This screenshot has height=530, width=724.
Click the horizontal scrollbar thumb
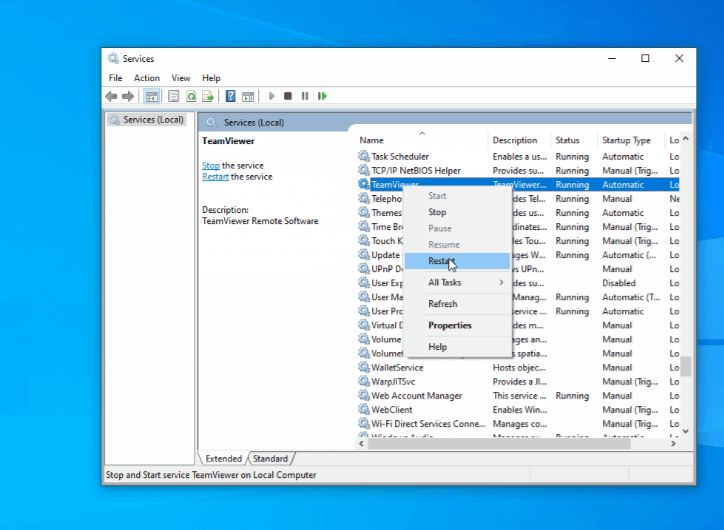point(499,444)
